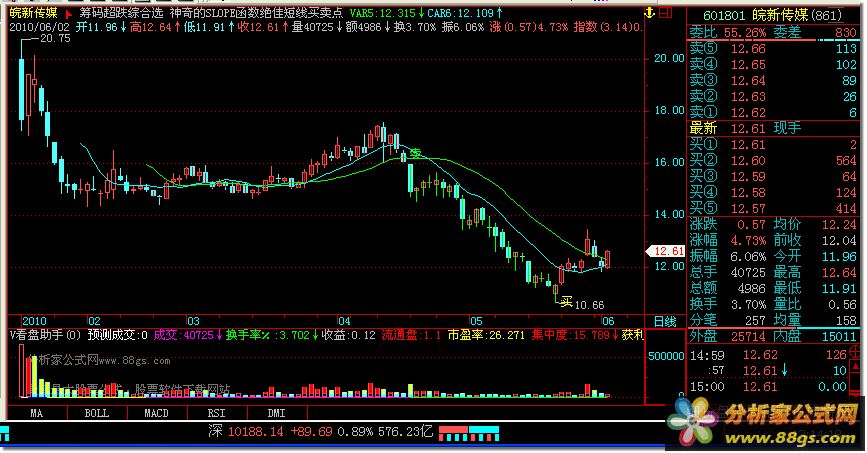Click the red-cyan market breadth bar
The width and height of the screenshot is (867, 453).
(x=467, y=431)
